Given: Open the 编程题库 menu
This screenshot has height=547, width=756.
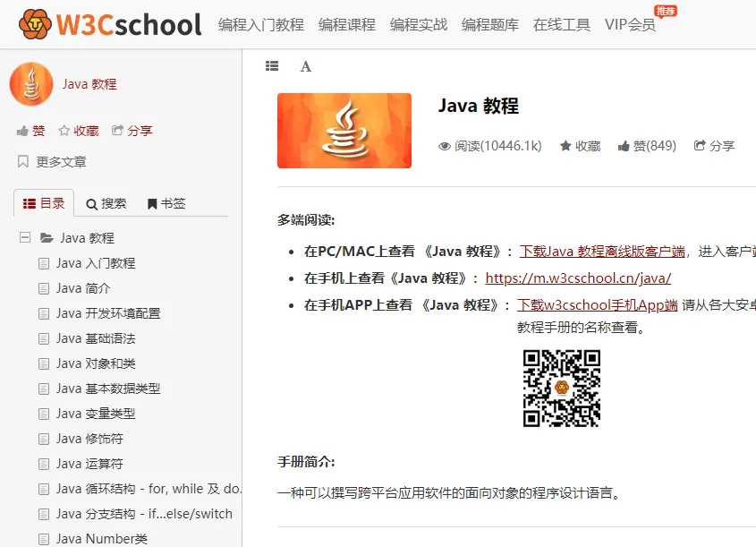Looking at the screenshot, I should click(490, 24).
